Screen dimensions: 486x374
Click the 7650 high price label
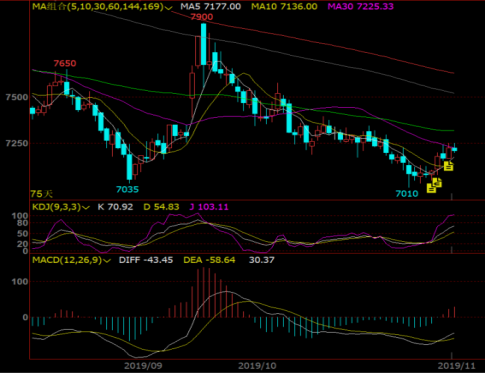pyautogui.click(x=65, y=63)
